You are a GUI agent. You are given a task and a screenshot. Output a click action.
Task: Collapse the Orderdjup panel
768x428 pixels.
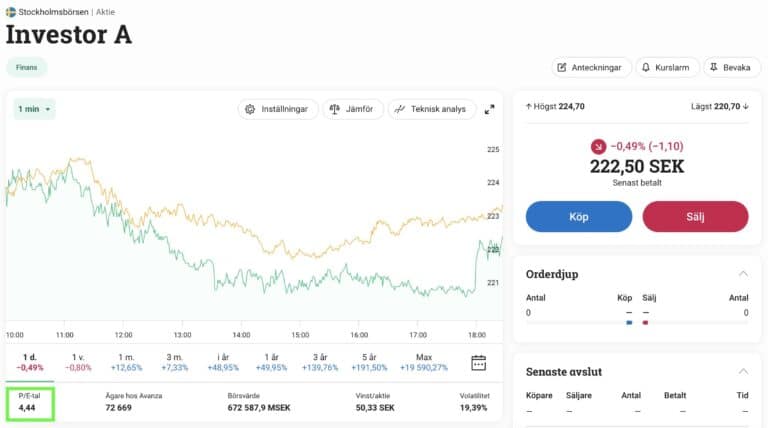742,274
